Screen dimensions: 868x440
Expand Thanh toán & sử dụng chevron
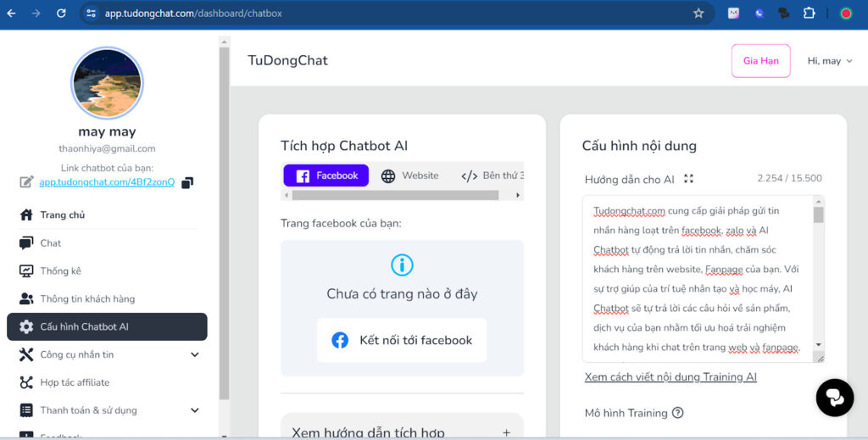(195, 410)
